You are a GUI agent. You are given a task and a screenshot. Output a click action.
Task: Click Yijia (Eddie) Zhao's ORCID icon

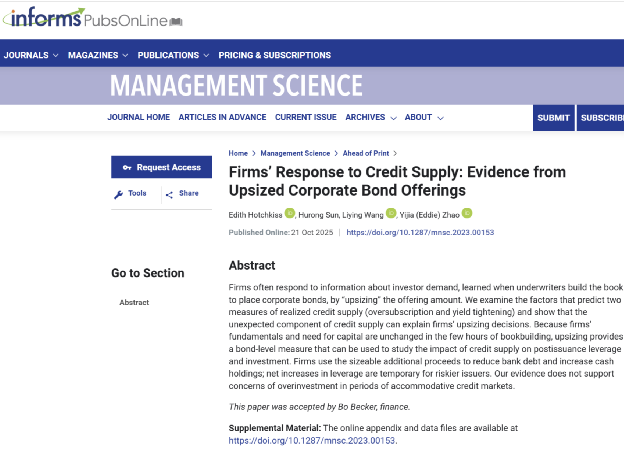(x=467, y=213)
